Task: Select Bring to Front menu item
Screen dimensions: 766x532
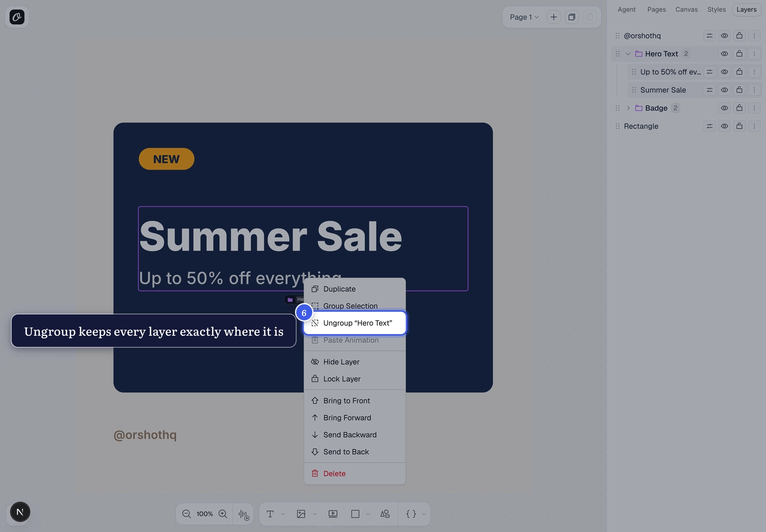Action: (355, 401)
